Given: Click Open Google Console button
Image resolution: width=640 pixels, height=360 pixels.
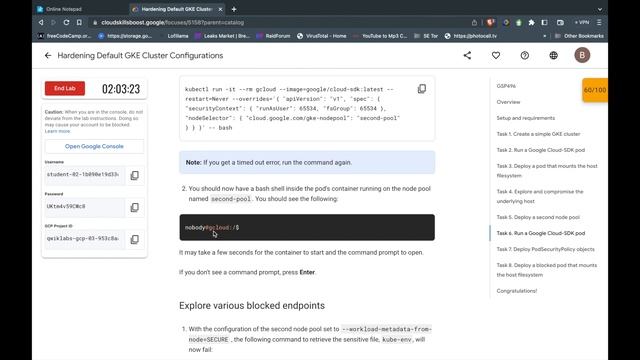Looking at the screenshot, I should click(x=94, y=146).
